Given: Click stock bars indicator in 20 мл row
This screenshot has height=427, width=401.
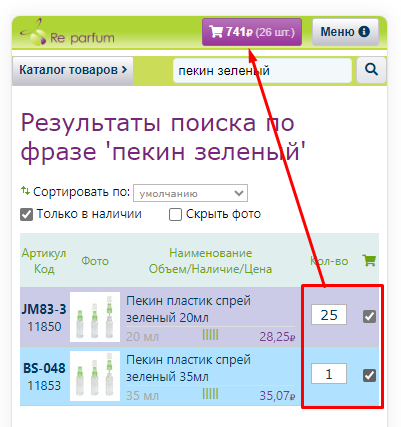Looking at the screenshot, I should (x=210, y=335).
